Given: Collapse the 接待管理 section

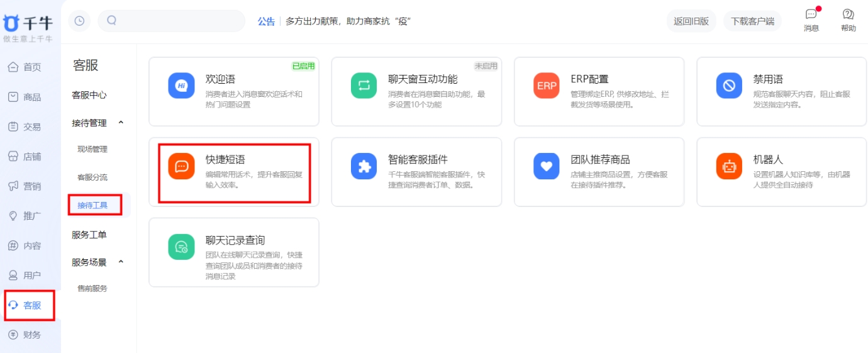Looking at the screenshot, I should click(121, 123).
